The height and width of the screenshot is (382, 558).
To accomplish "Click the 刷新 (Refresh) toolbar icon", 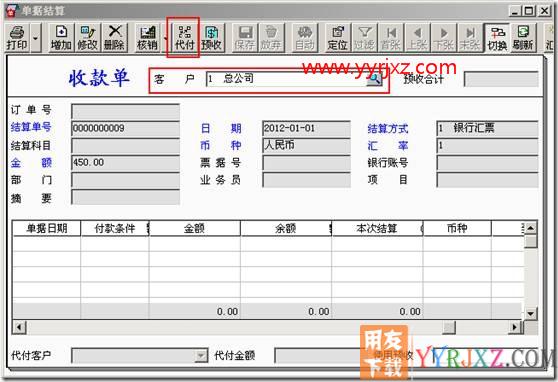I will point(523,38).
